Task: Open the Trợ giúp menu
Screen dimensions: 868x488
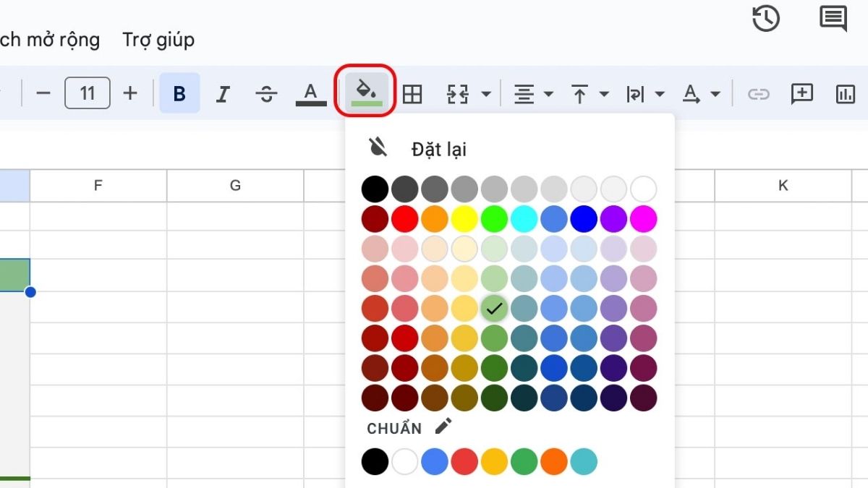Action: click(x=158, y=40)
